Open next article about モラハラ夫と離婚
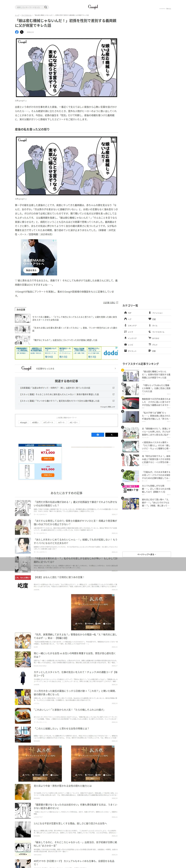186x868 pixels. point(66,318)
